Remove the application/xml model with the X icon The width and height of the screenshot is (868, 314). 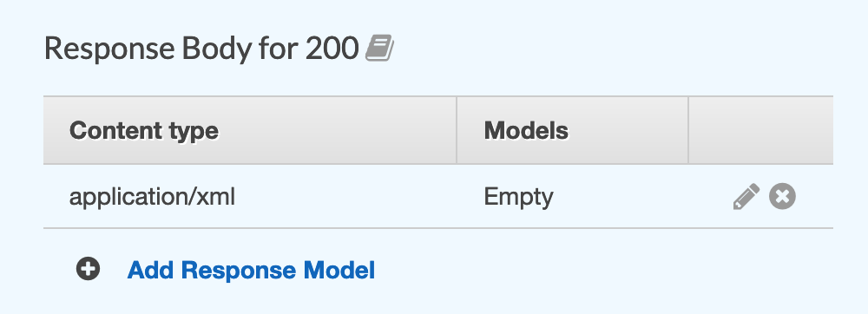click(x=782, y=197)
